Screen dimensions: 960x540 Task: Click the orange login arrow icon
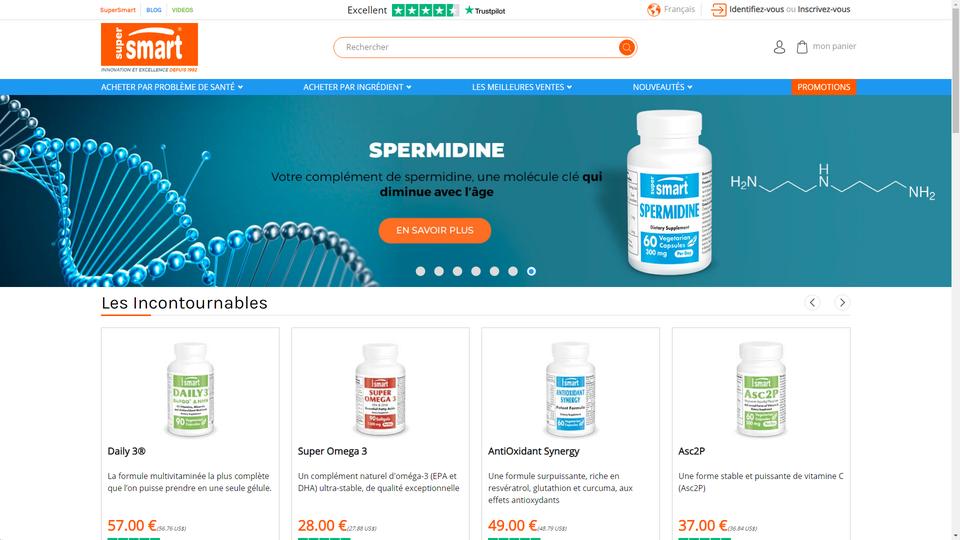[718, 10]
